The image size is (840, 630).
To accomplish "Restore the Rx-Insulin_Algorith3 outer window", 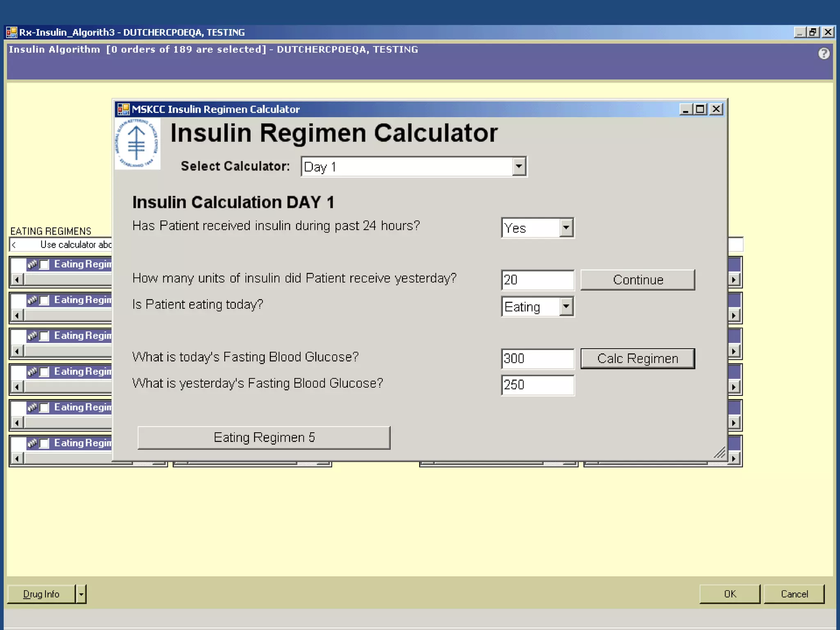I will 812,32.
